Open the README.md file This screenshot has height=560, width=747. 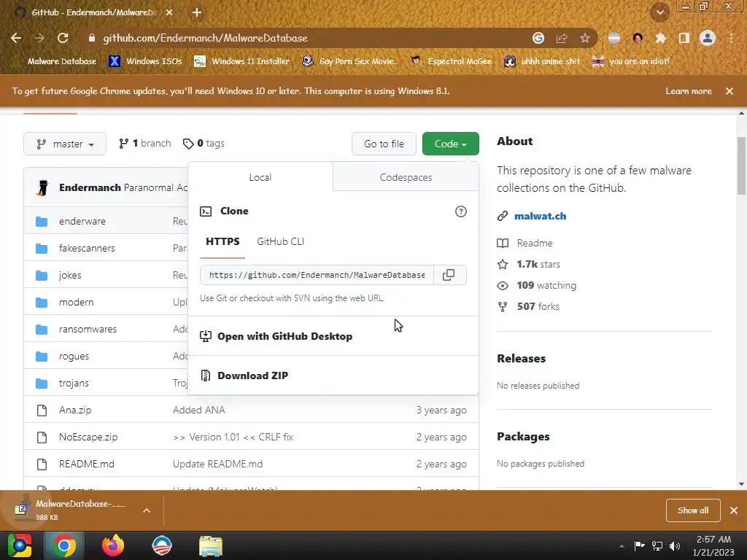coord(86,464)
